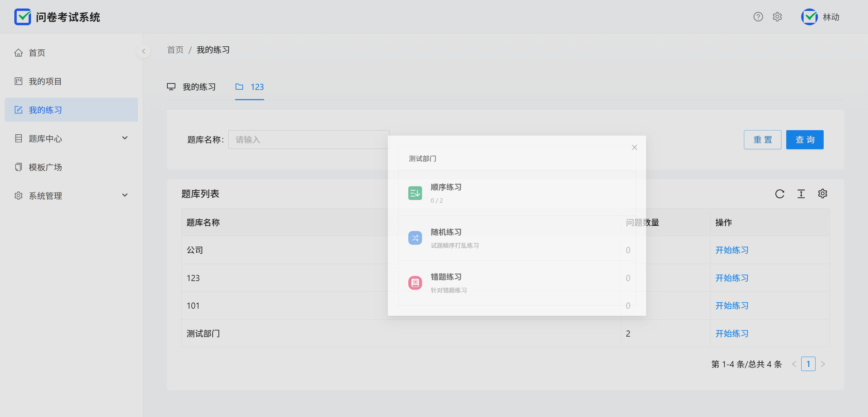Select sequential practice (顺序练习) green icon

point(415,193)
